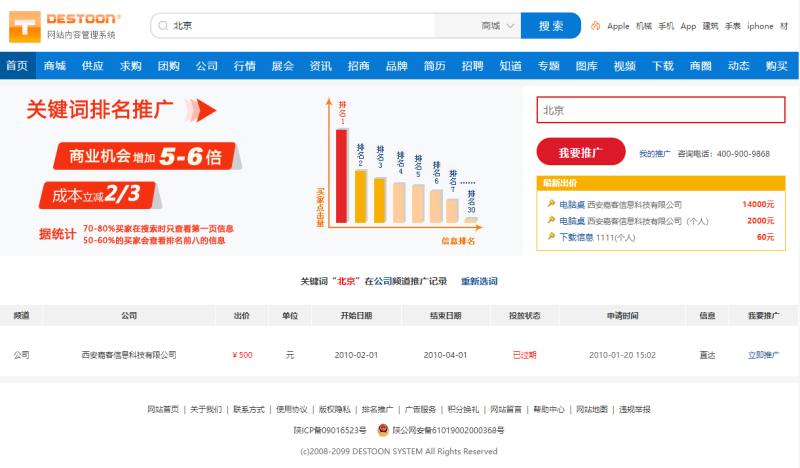Open 动态 nav tab
This screenshot has height=468, width=800.
coord(739,65)
